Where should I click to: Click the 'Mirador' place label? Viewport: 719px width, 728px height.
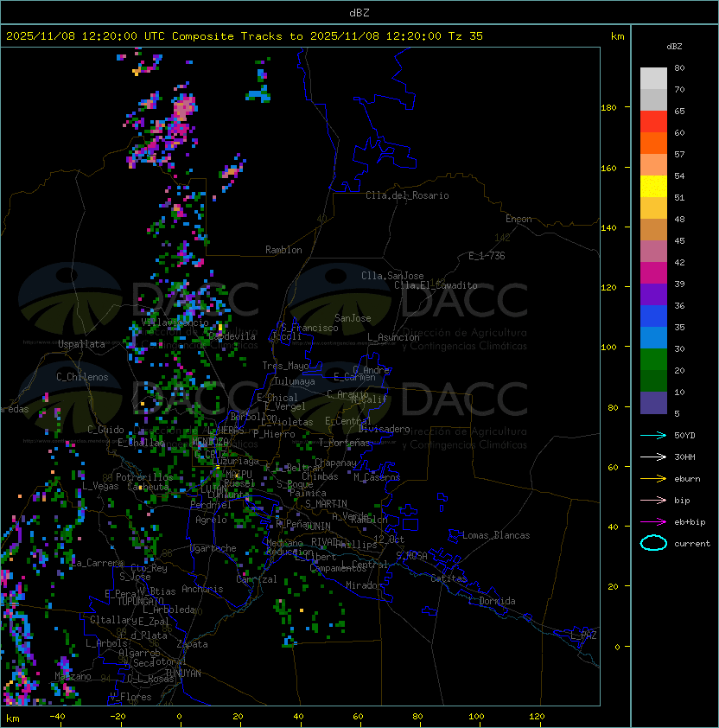(364, 585)
